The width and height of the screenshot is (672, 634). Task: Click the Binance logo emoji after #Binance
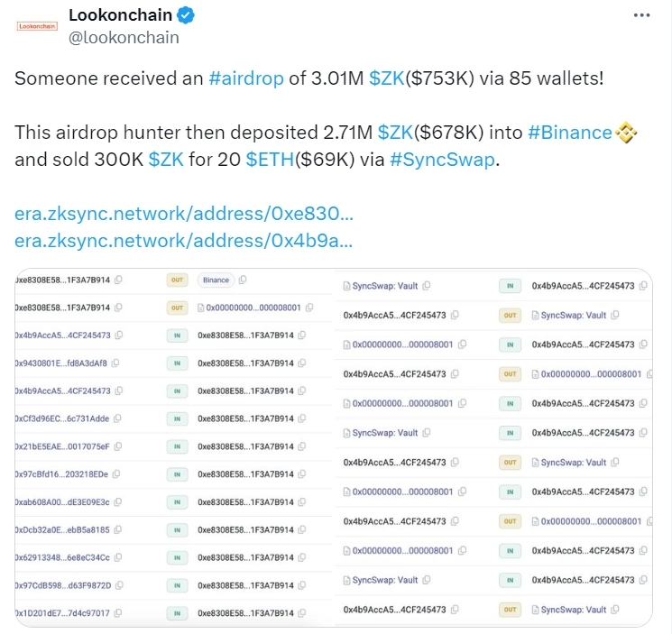(x=626, y=133)
